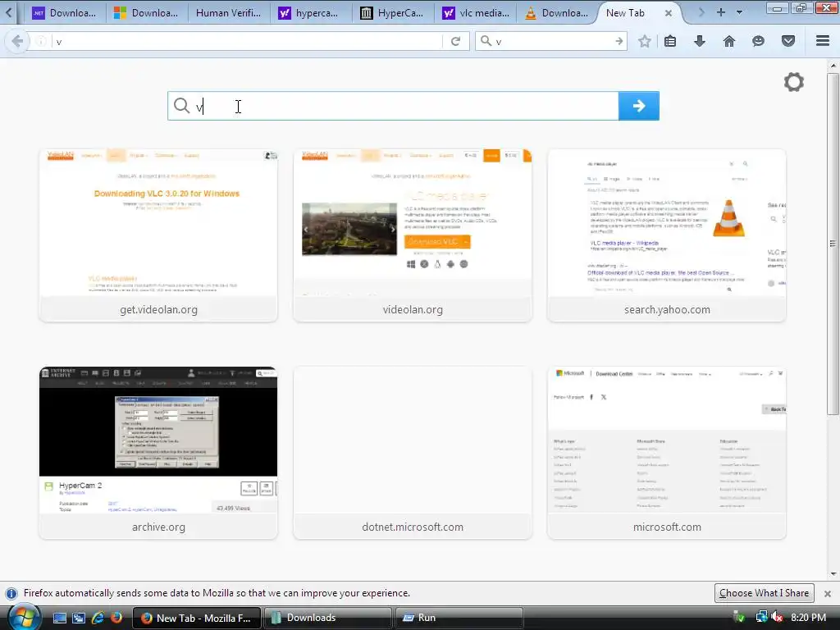
Task: Click the Back navigation arrow
Action: pos(16,41)
